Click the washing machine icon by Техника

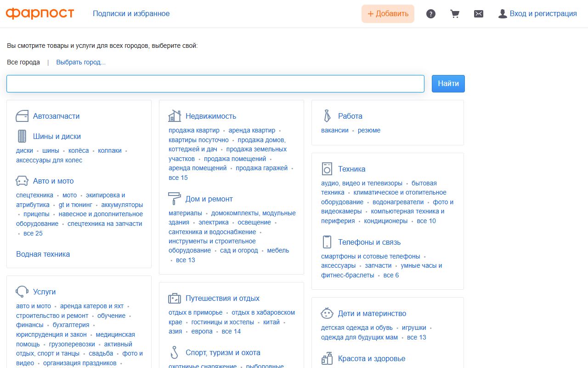click(x=327, y=169)
